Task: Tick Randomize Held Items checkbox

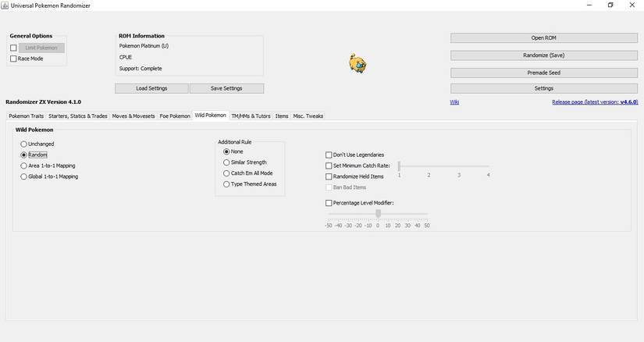Action: [x=329, y=176]
